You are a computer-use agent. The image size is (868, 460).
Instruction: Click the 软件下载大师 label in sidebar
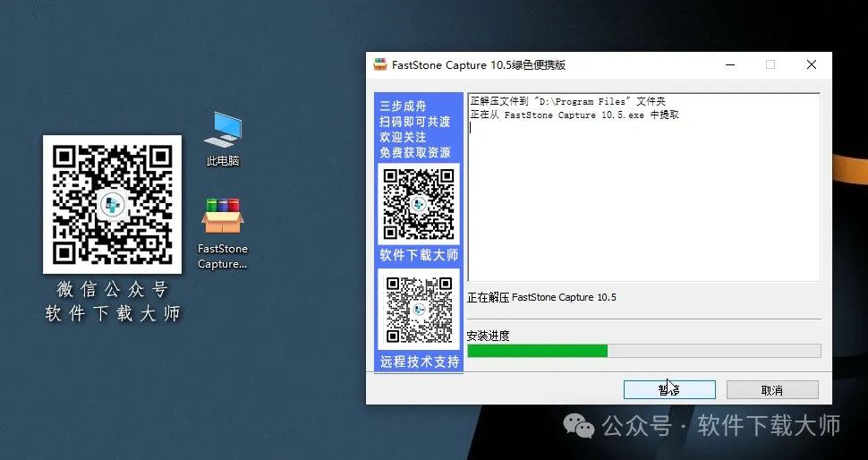click(x=419, y=255)
